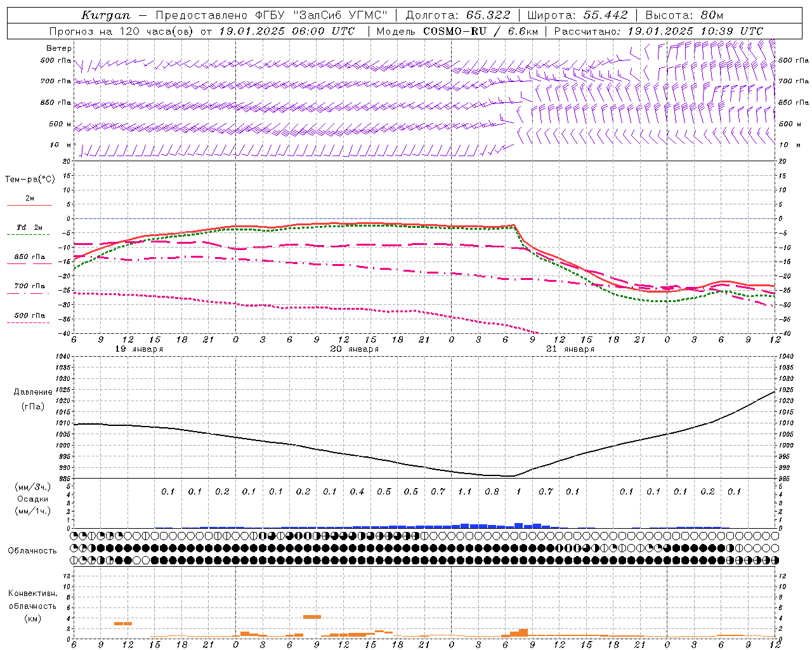The height and width of the screenshot is (650, 812).
Task: Click the "500 гПа" label in the temperature legend
Action: click(30, 315)
